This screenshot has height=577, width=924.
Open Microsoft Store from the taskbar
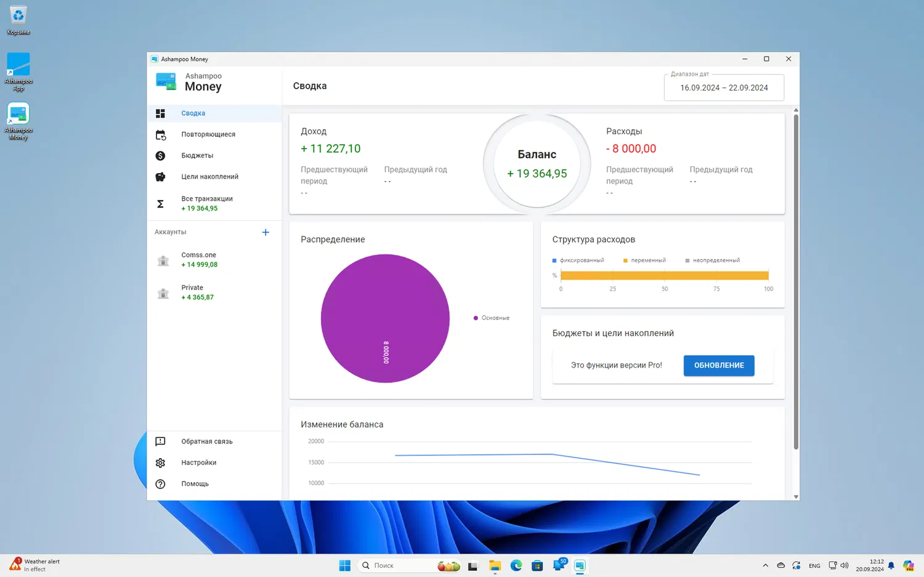point(537,566)
